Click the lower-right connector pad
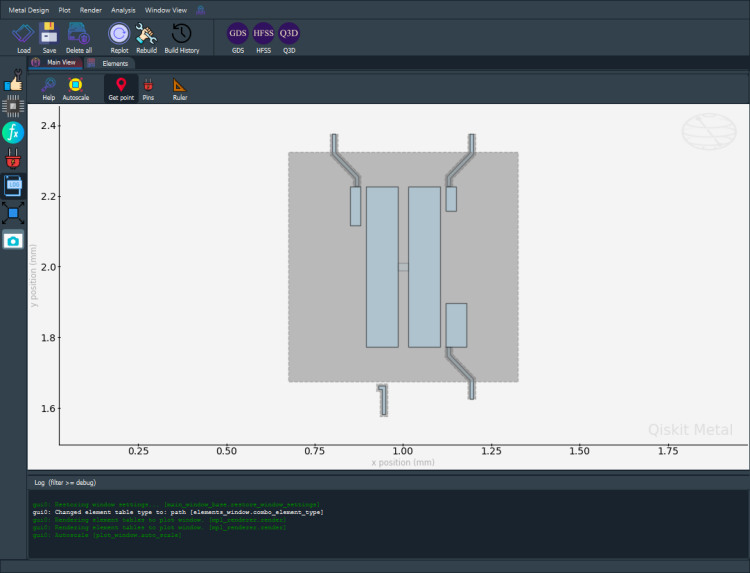 [x=456, y=325]
